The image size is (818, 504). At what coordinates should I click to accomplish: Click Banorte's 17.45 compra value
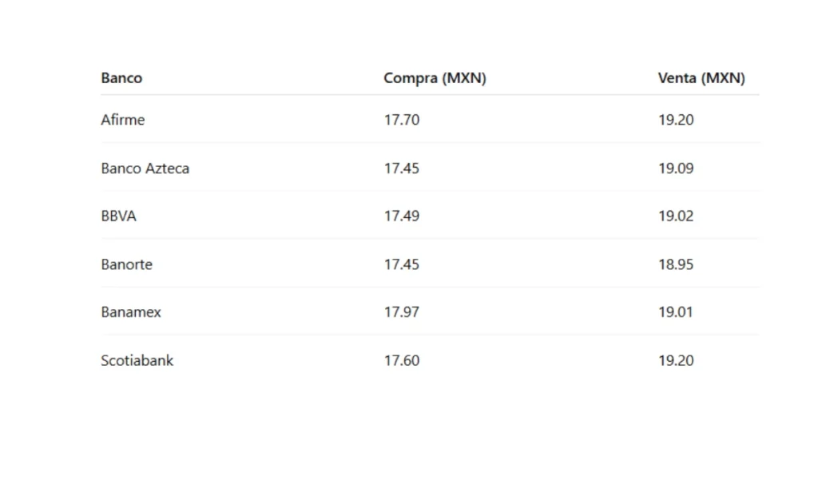tap(402, 264)
